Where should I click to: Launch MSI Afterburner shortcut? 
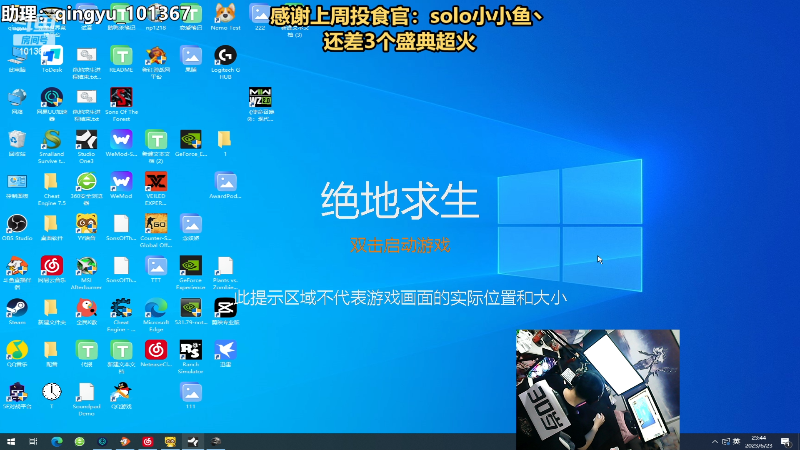point(86,273)
